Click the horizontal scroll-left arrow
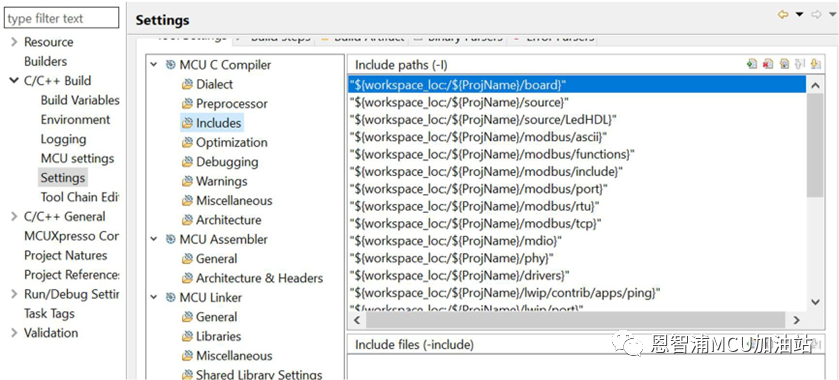The image size is (839, 380). click(357, 320)
